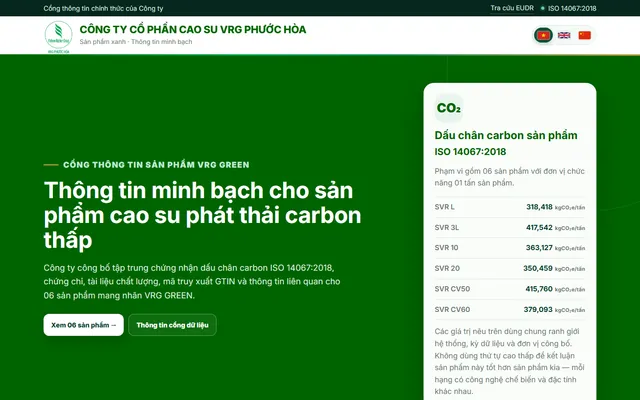Click company name CÔNG TY CỔ PHẦN CAO SU VRG PHƯỚC HÒA
640x400 pixels.
coord(193,29)
